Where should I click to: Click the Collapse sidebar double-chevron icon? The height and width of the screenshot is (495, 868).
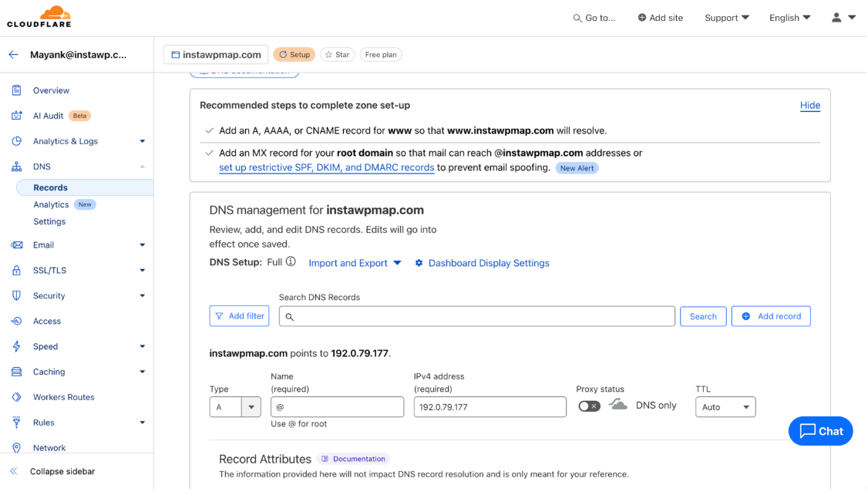pyautogui.click(x=14, y=471)
